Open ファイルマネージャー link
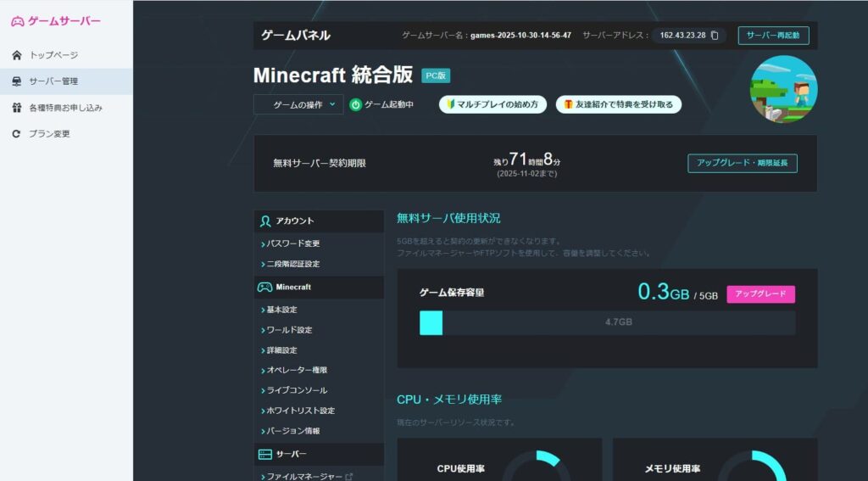This screenshot has height=481, width=868. click(304, 477)
